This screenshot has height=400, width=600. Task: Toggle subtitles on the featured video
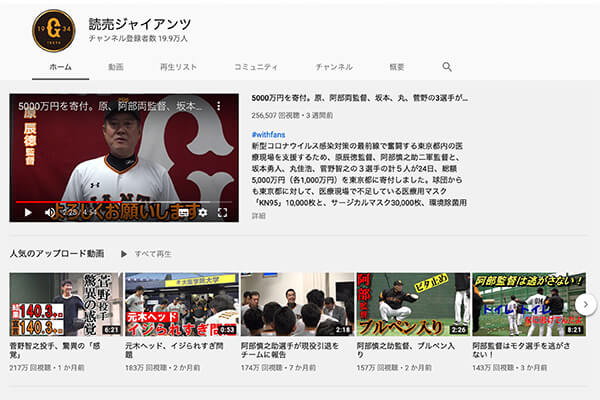tap(184, 212)
